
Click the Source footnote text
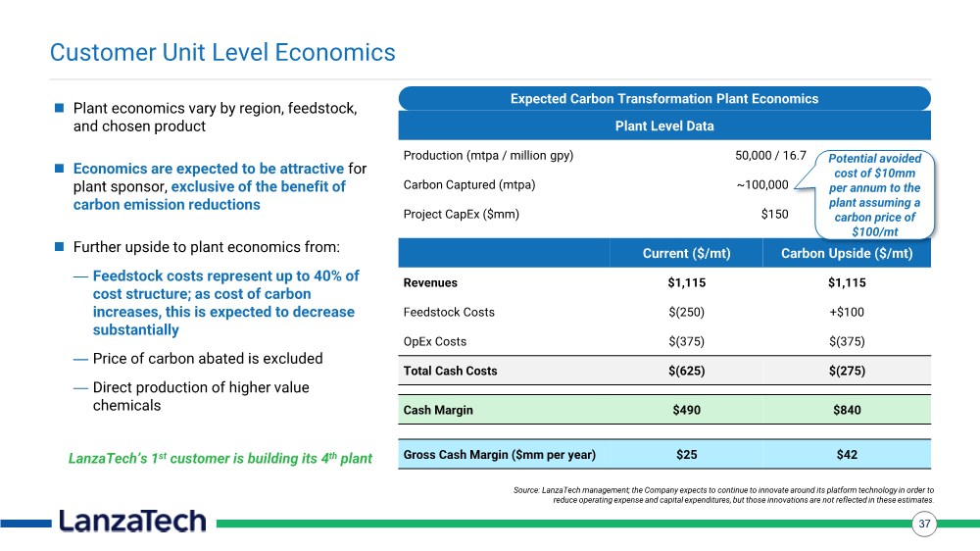(724, 495)
